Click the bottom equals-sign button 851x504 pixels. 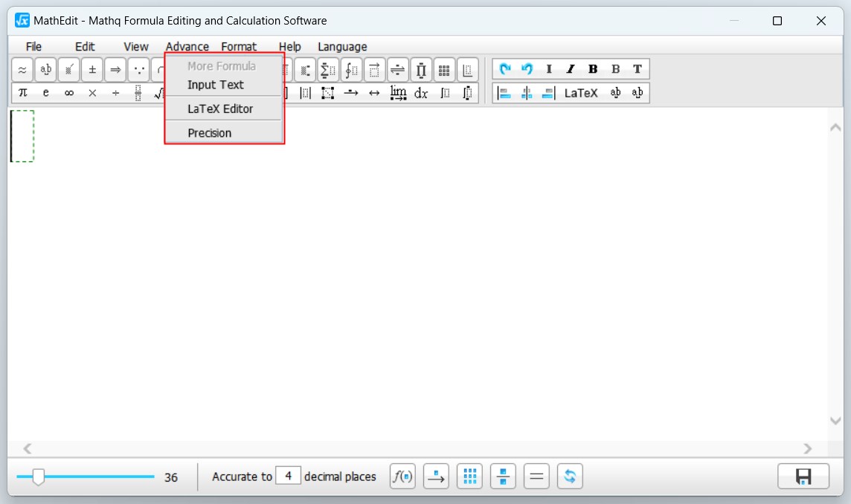536,476
